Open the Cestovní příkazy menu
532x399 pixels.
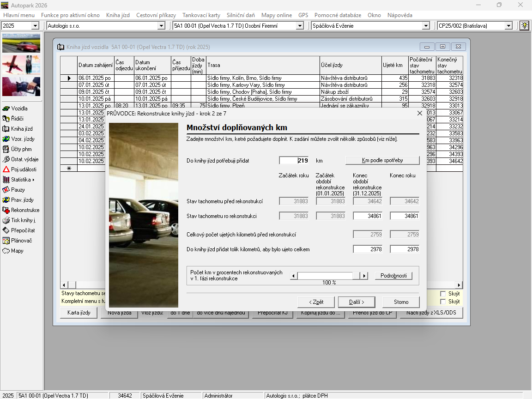(x=156, y=15)
